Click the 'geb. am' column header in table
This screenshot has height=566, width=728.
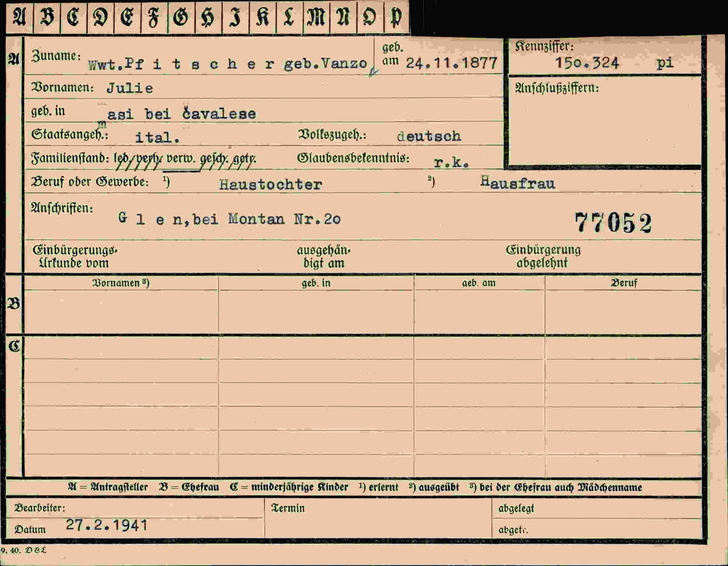[x=479, y=283]
